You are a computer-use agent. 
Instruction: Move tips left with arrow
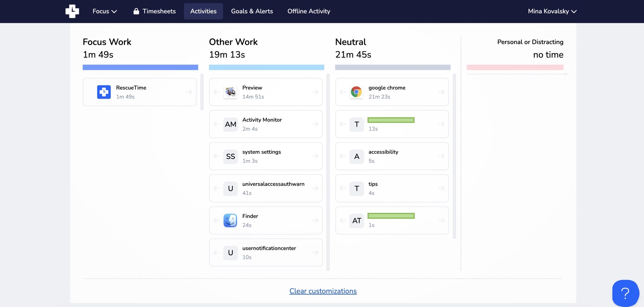343,188
